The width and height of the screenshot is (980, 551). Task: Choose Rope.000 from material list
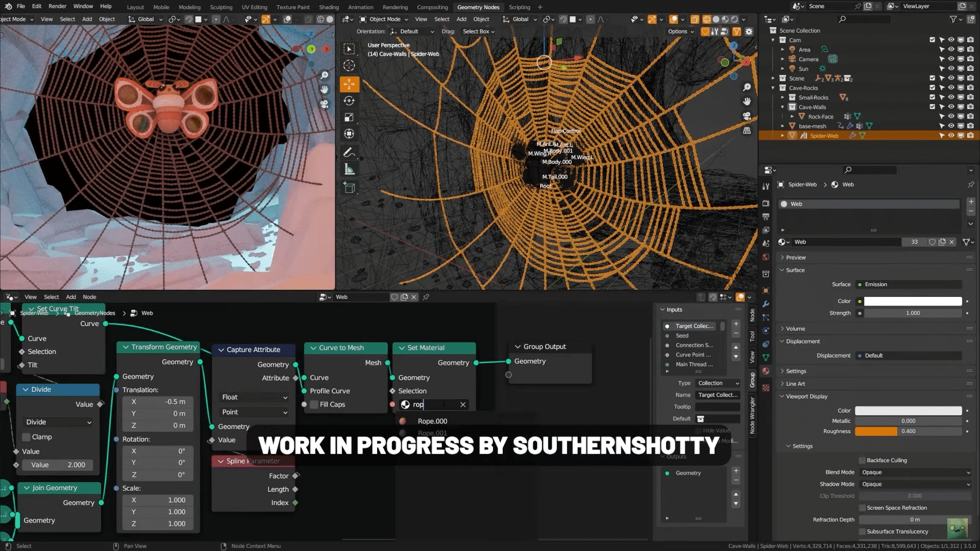tap(432, 421)
